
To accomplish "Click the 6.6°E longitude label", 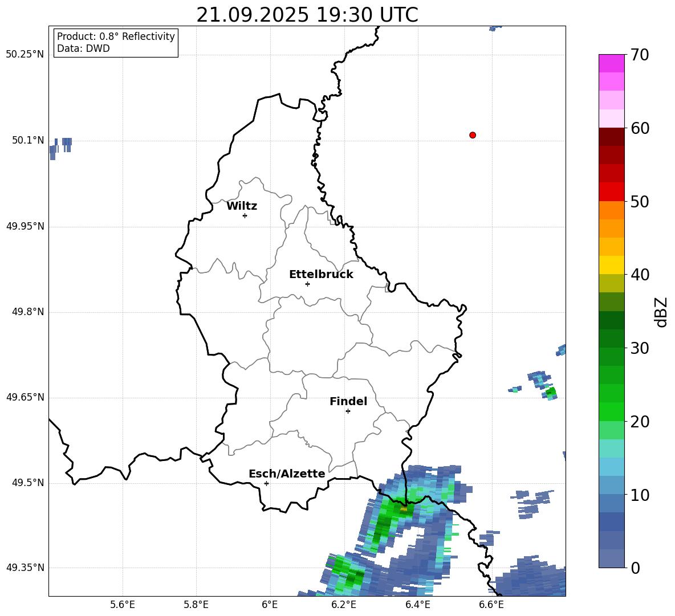I will click(x=491, y=605).
